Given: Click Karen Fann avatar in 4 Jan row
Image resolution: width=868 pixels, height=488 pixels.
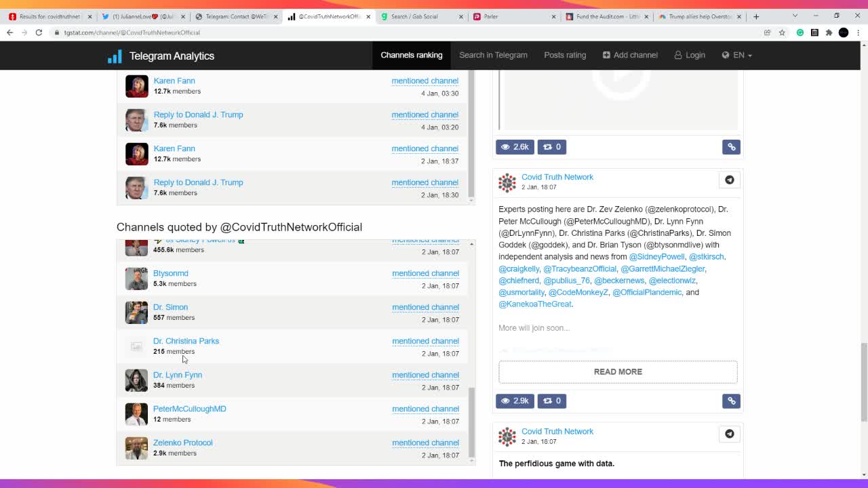Looking at the screenshot, I should pos(136,86).
